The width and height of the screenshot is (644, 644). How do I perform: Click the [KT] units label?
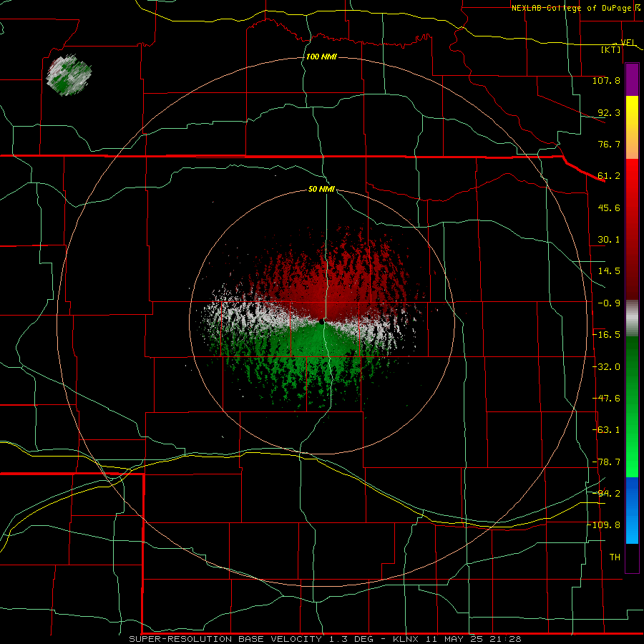(610, 49)
